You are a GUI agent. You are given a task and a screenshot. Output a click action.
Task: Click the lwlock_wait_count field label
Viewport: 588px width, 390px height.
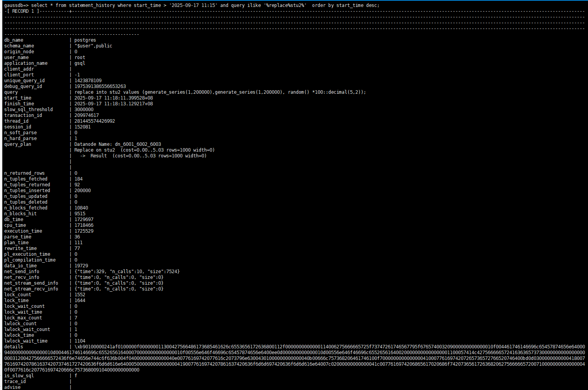27,329
